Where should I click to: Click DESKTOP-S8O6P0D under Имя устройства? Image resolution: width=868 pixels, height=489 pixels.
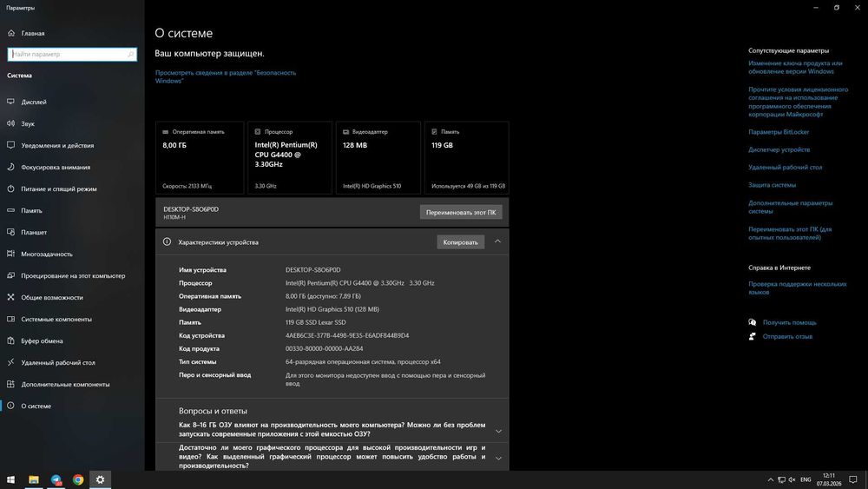[x=312, y=270]
